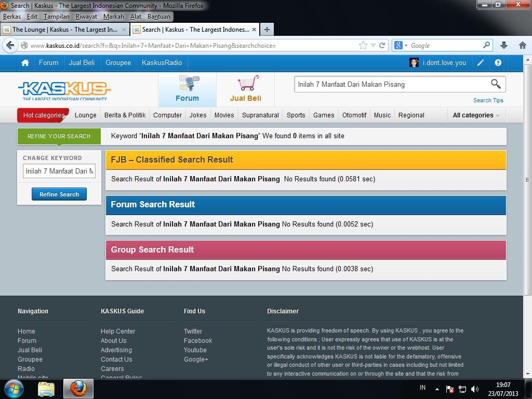Click the Google search bar magnifier

point(486,45)
